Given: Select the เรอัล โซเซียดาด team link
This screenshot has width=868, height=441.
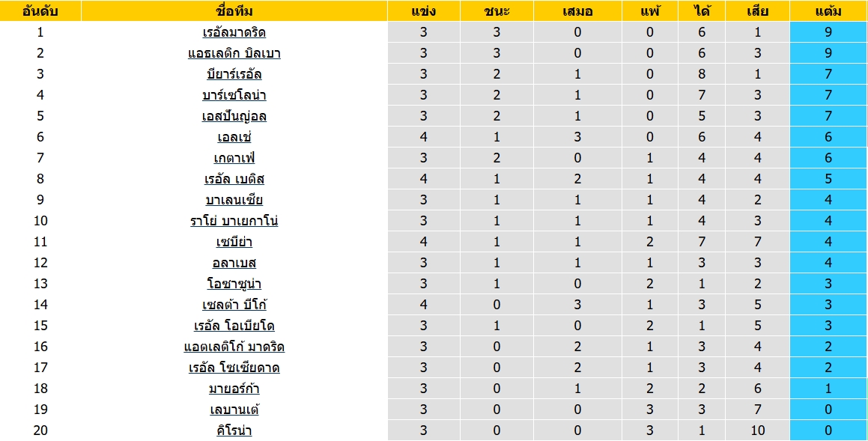Looking at the screenshot, I should pyautogui.click(x=234, y=368).
